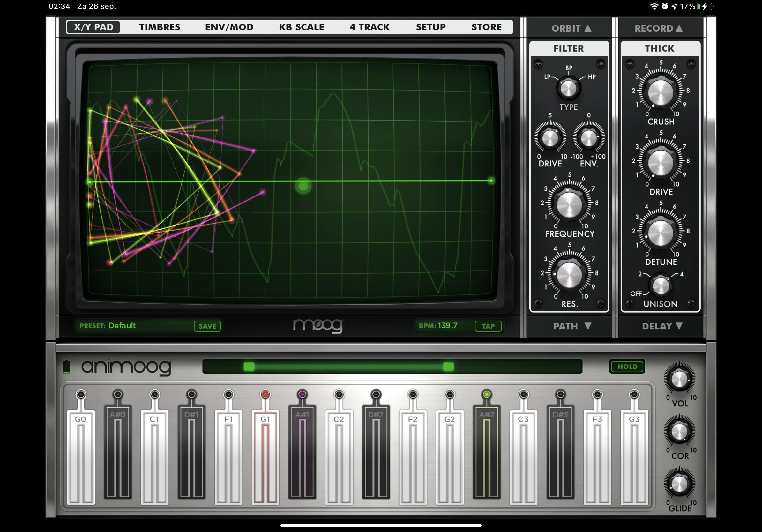Collapse the ORBIT panel
Image resolution: width=762 pixels, height=532 pixels.
pos(570,28)
